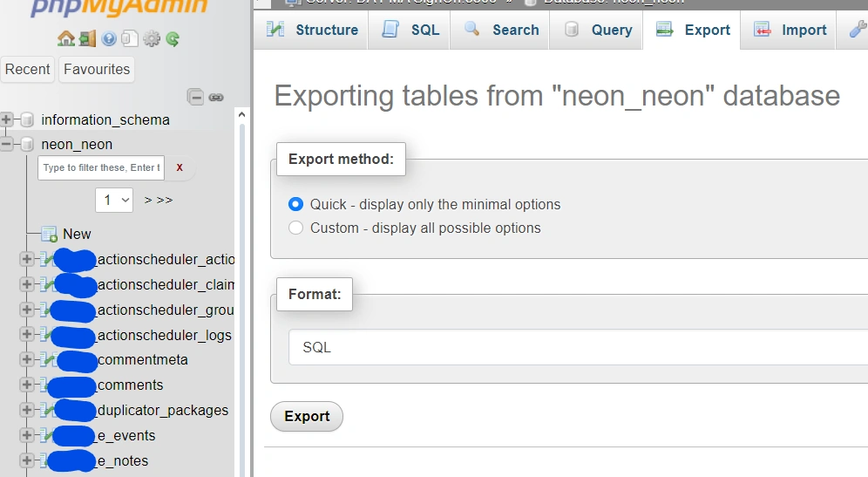Image resolution: width=868 pixels, height=477 pixels.
Task: Open the page number dropdown
Action: [113, 200]
